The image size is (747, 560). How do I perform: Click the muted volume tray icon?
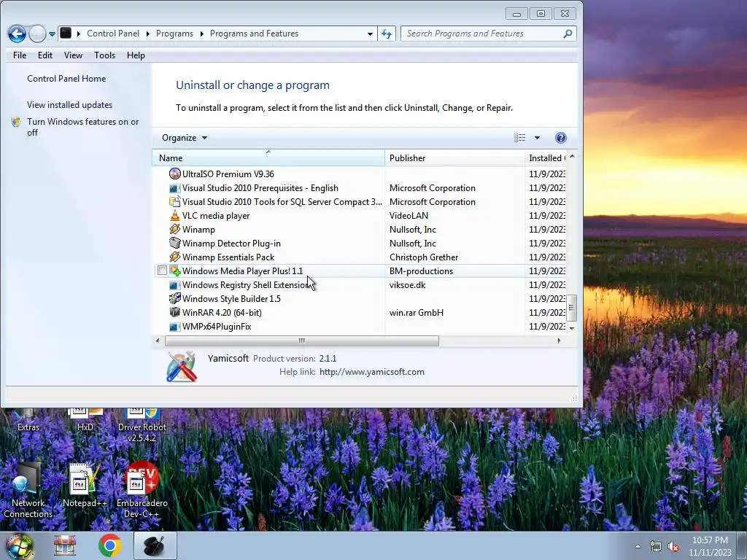(x=673, y=547)
